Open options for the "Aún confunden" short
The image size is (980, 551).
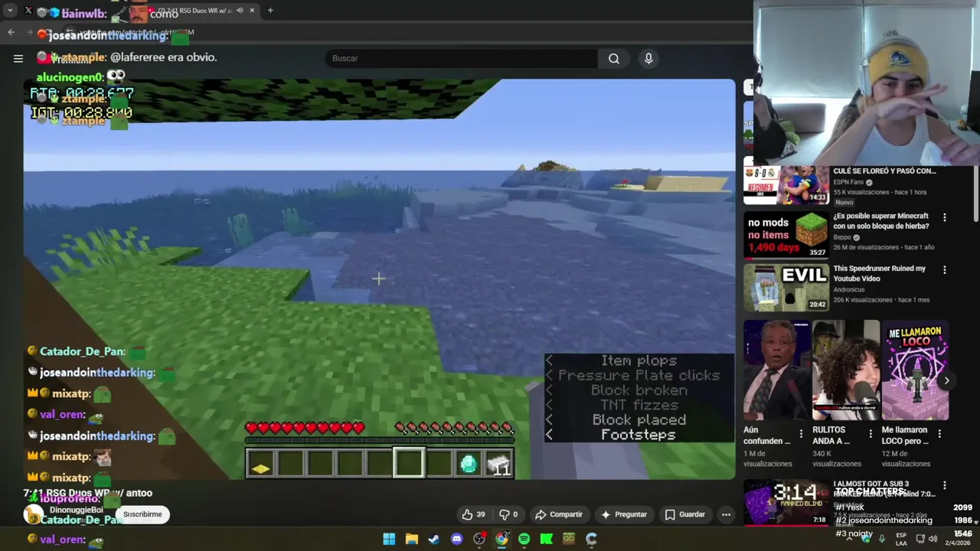tap(801, 434)
